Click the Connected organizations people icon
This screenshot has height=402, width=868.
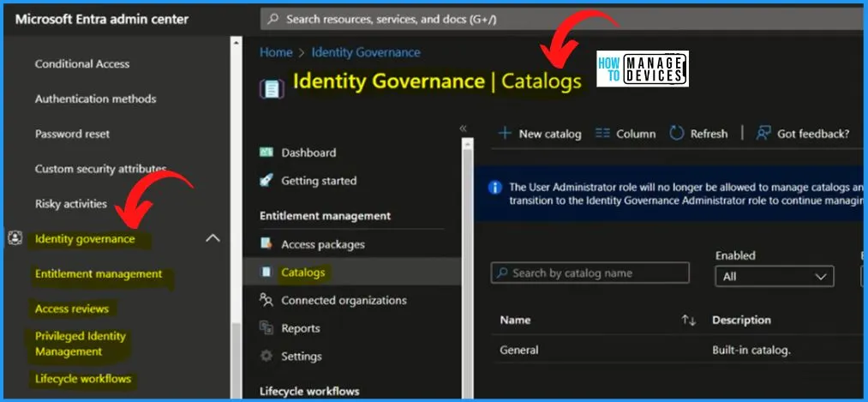(266, 300)
